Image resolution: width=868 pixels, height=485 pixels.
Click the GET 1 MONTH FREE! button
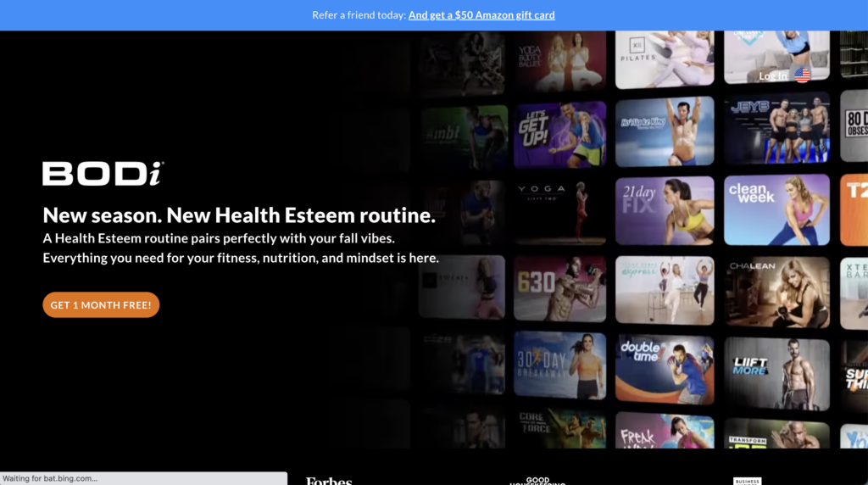click(x=101, y=304)
